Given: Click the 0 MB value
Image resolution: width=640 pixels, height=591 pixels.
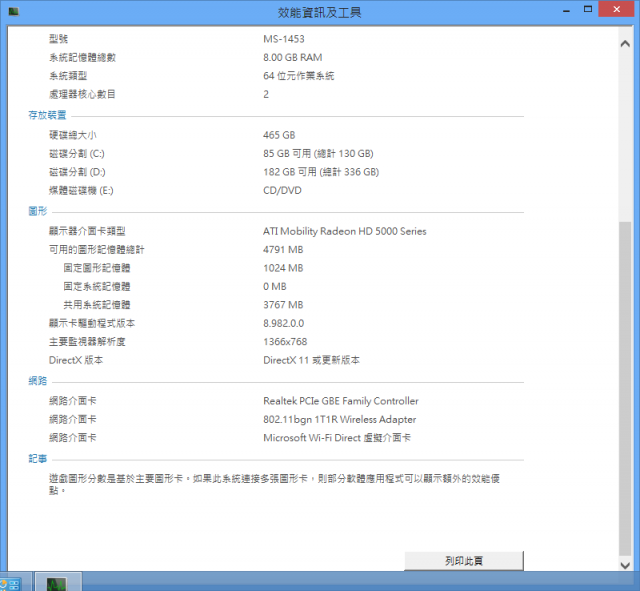Looking at the screenshot, I should point(275,287).
